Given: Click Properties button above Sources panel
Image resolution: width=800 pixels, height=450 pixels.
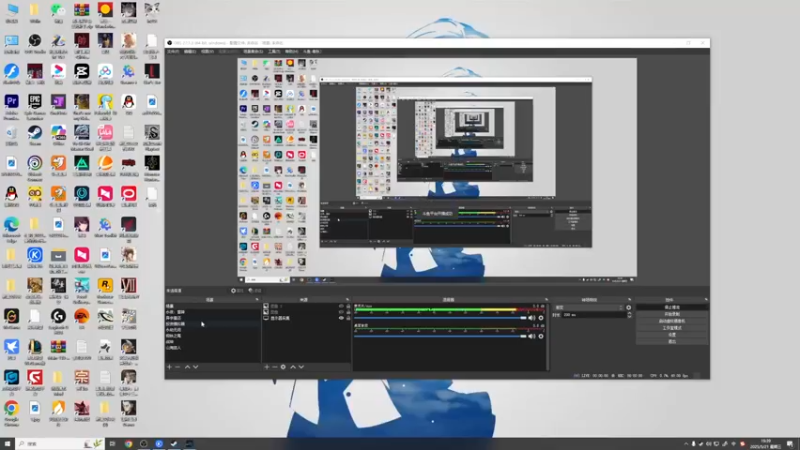Looking at the screenshot, I should (x=237, y=290).
